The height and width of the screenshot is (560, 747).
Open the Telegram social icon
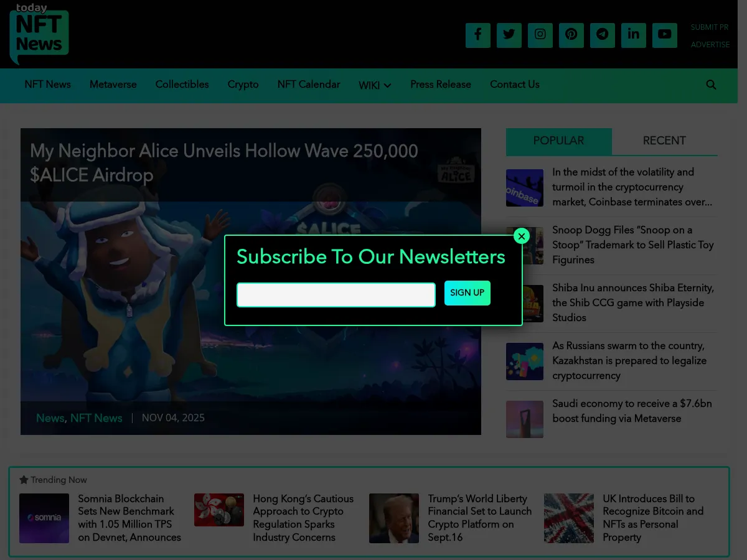tap(602, 35)
